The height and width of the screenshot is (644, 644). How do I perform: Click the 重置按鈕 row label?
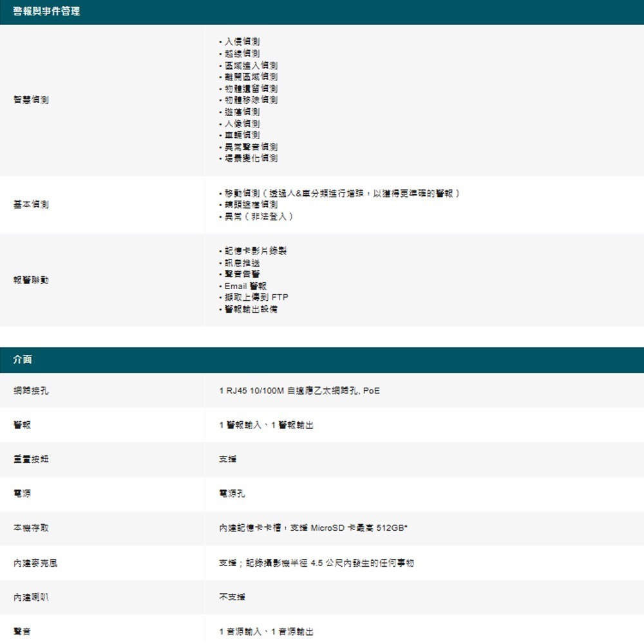[31, 459]
